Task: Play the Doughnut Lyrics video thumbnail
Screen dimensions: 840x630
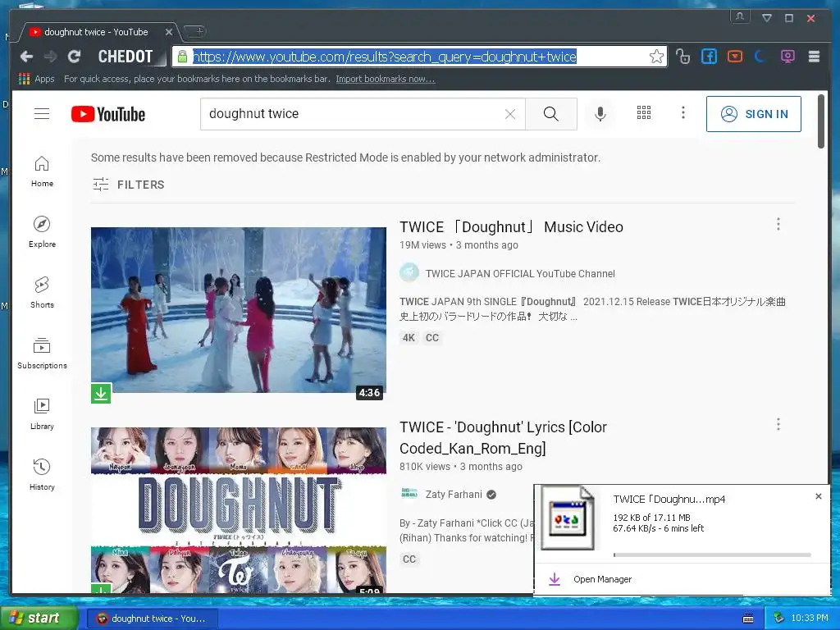Action: [239, 509]
